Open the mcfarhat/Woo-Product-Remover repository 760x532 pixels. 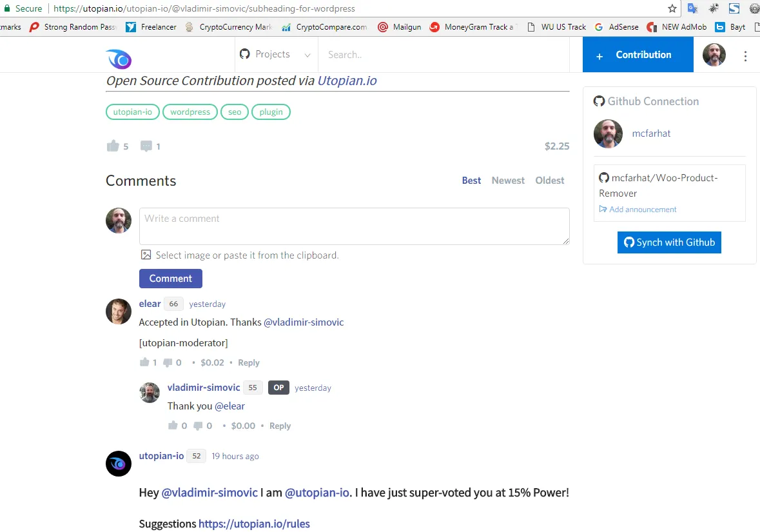click(x=658, y=185)
